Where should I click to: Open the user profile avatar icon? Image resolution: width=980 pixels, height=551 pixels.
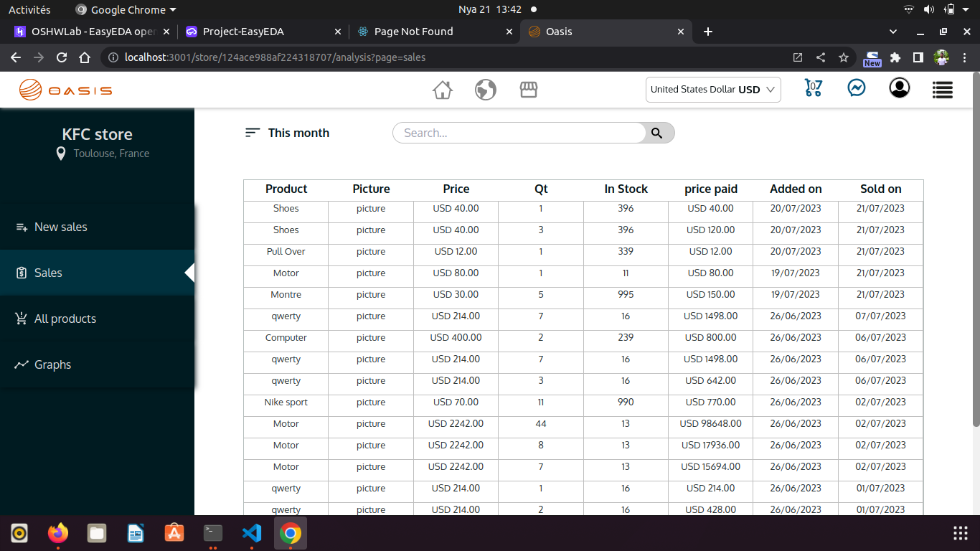point(900,88)
